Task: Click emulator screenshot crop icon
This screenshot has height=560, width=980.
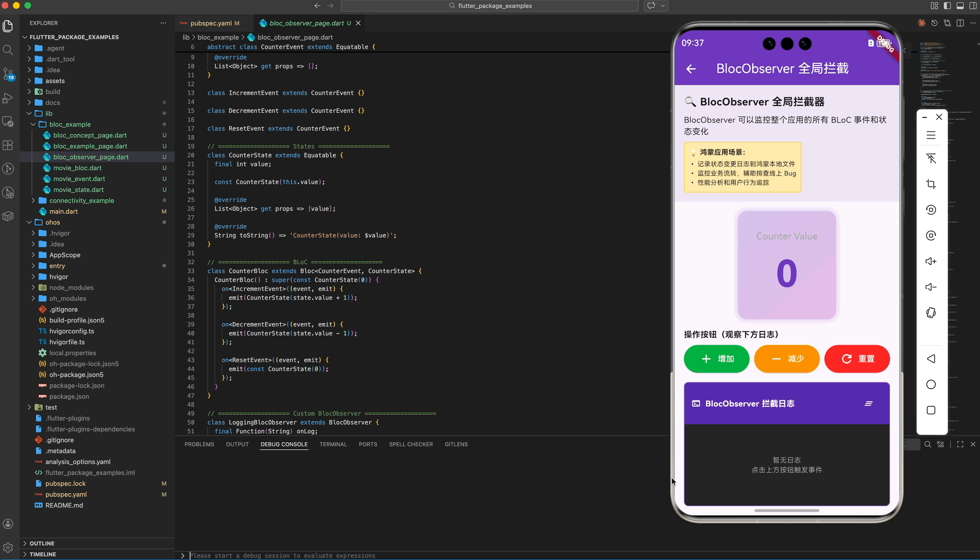Action: coord(931,184)
